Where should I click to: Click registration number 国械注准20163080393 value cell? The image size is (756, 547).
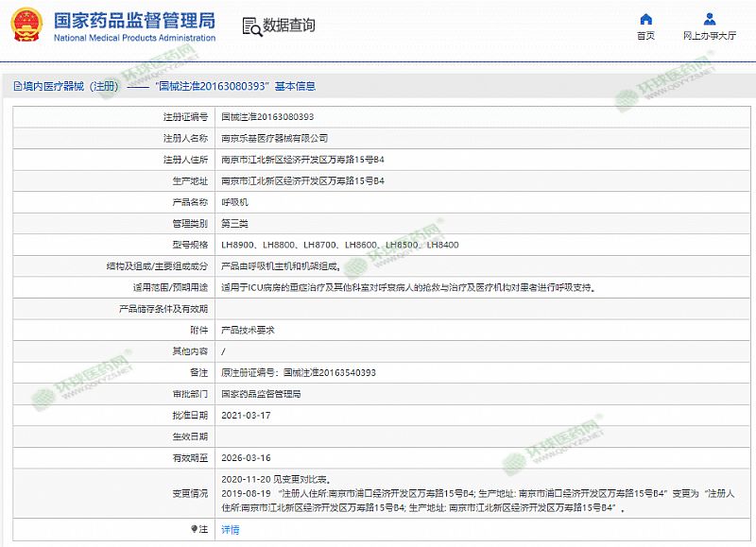267,117
